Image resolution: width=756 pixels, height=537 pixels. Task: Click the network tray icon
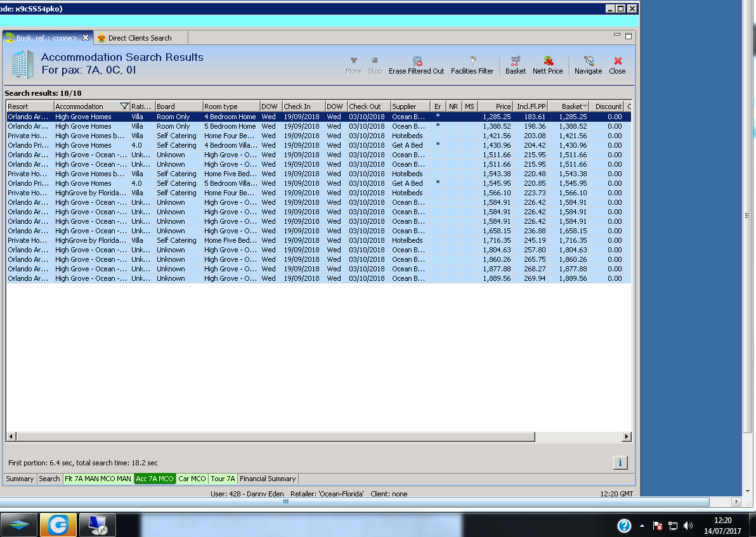(673, 526)
